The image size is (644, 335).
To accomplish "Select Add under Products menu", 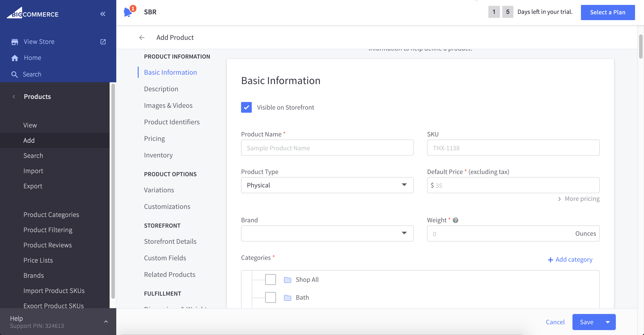I will pos(55,140).
